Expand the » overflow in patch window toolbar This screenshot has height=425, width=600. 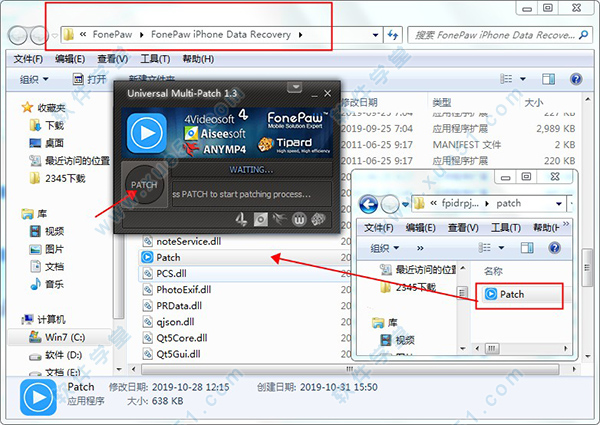pos(420,248)
